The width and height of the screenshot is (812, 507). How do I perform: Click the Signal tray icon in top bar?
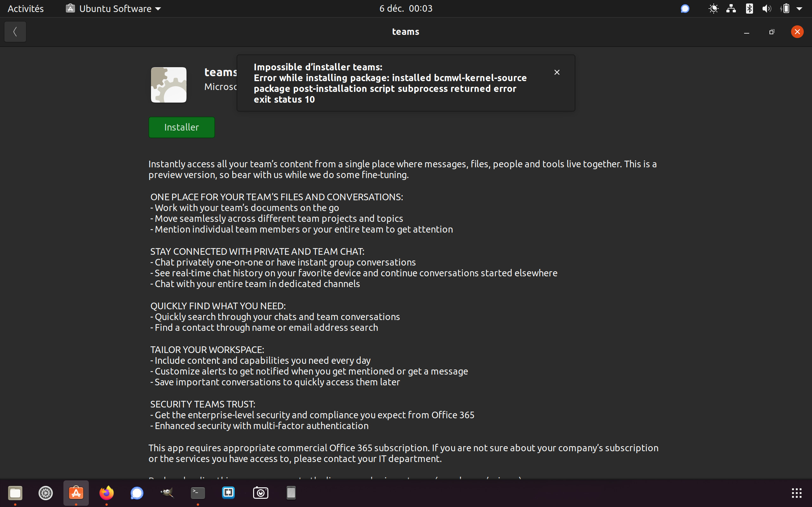coord(685,8)
